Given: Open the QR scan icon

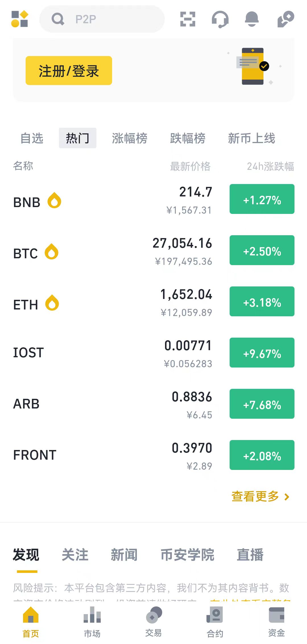Looking at the screenshot, I should click(x=188, y=19).
